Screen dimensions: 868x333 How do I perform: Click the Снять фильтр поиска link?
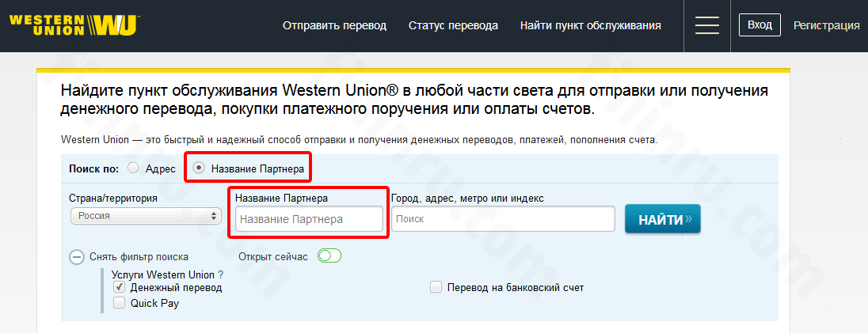tap(139, 257)
